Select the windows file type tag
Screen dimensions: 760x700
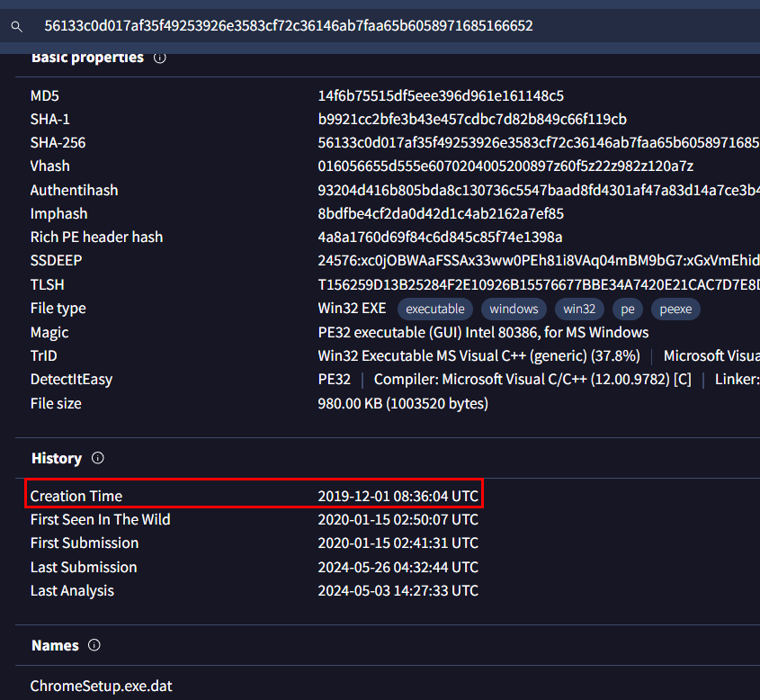[x=514, y=309]
